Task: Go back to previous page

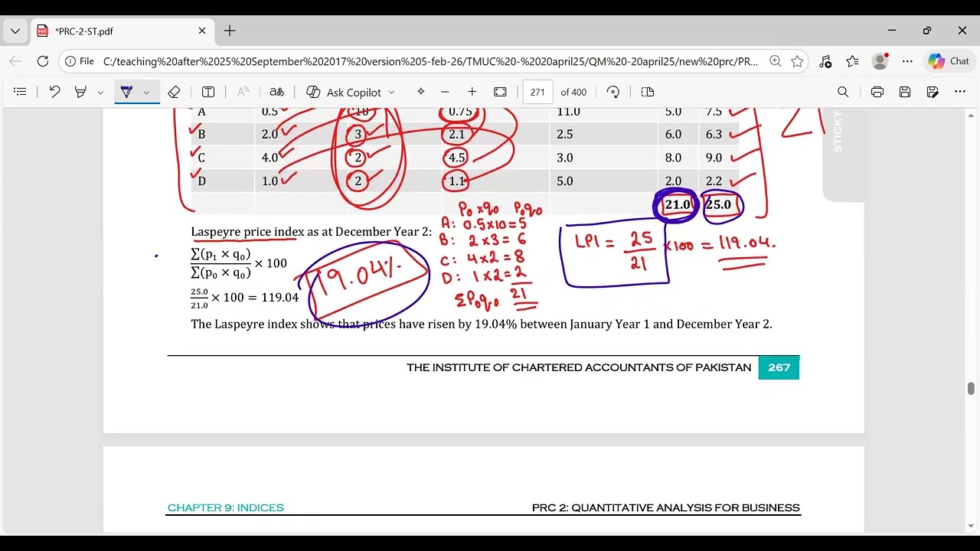Action: tap(15, 61)
